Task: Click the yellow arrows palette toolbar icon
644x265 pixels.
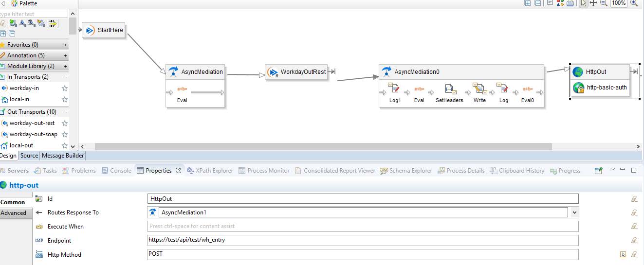Action: [53, 23]
